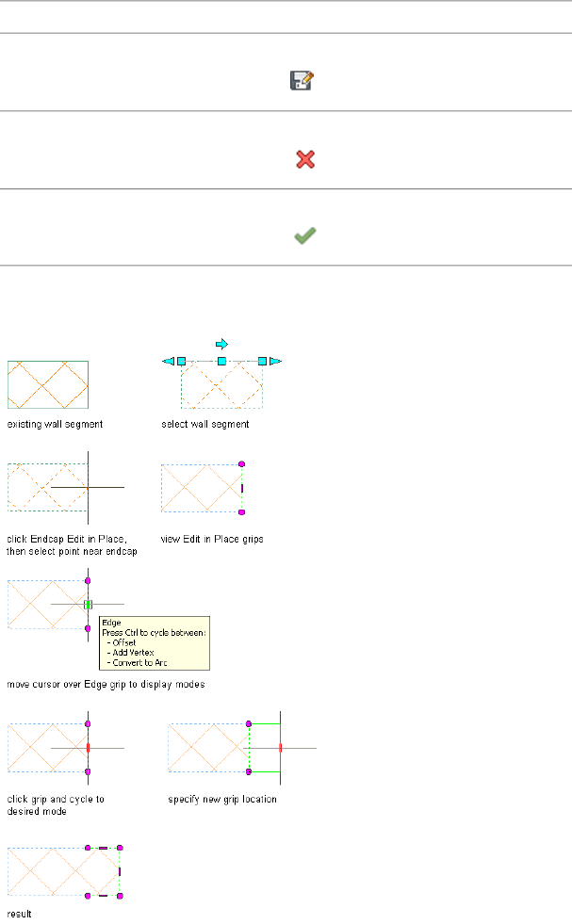Click red grip in new grip location diagram
Image resolution: width=572 pixels, height=924 pixels.
[x=281, y=748]
